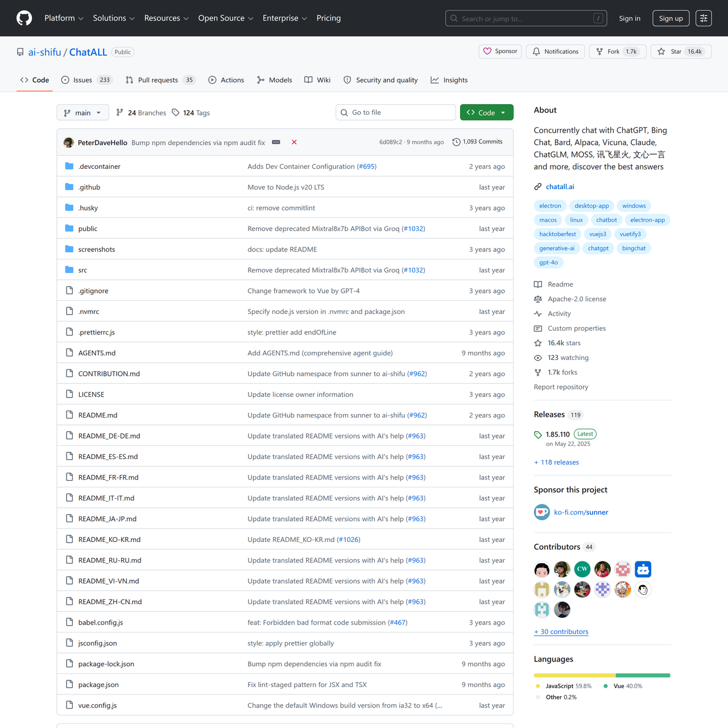Click the chatall.ai link icon
This screenshot has height=728, width=728.
[538, 187]
